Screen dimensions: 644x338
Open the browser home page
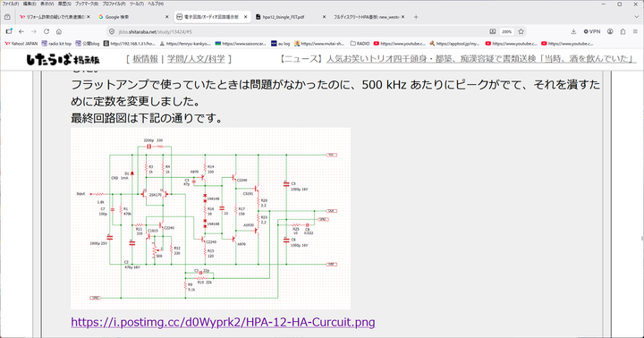click(x=59, y=31)
